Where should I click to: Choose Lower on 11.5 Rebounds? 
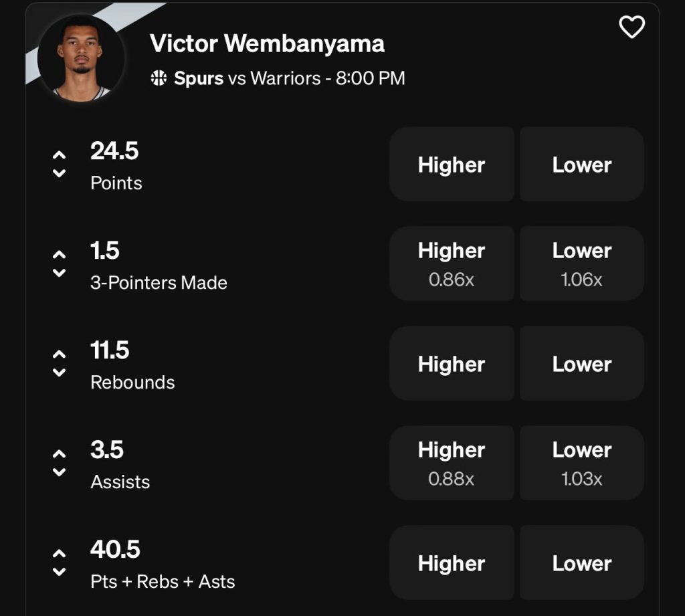click(581, 363)
